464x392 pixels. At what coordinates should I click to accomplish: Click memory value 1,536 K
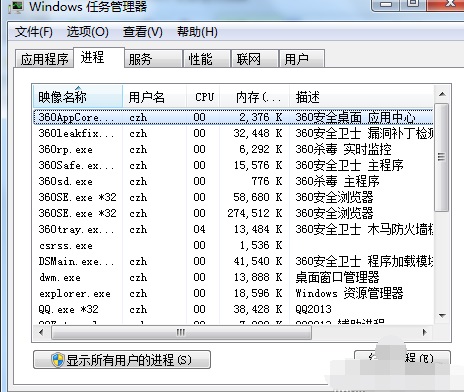(261, 245)
